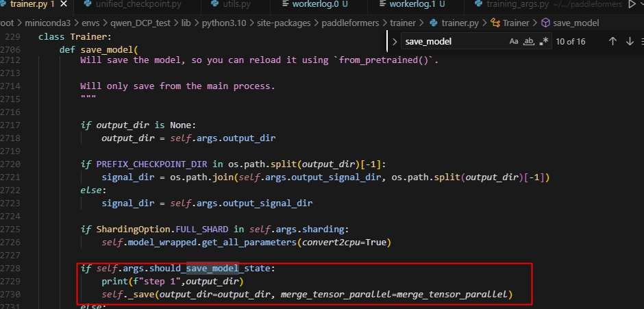Image resolution: width=644 pixels, height=309 pixels.
Task: Toggle Use Regular Expression option
Action: [544, 42]
